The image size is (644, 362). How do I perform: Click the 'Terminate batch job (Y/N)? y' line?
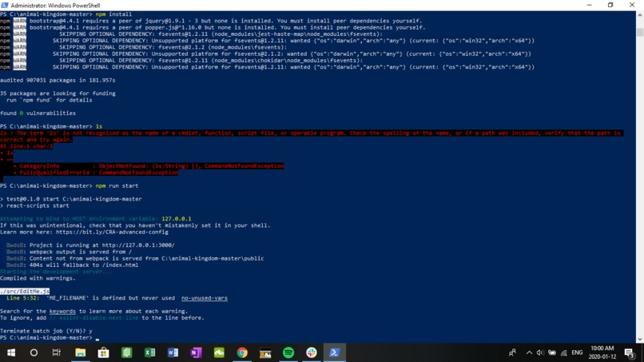click(46, 331)
